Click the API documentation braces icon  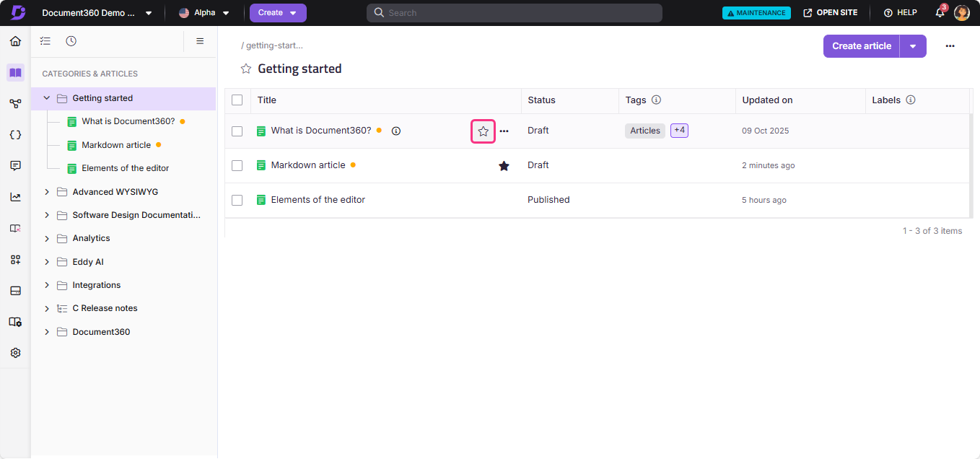tap(15, 134)
